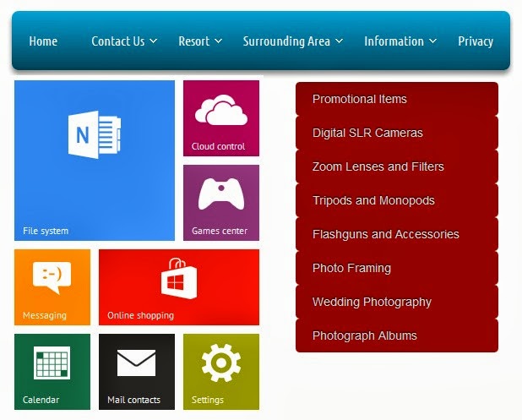Open Photograph Albums

coord(397,335)
